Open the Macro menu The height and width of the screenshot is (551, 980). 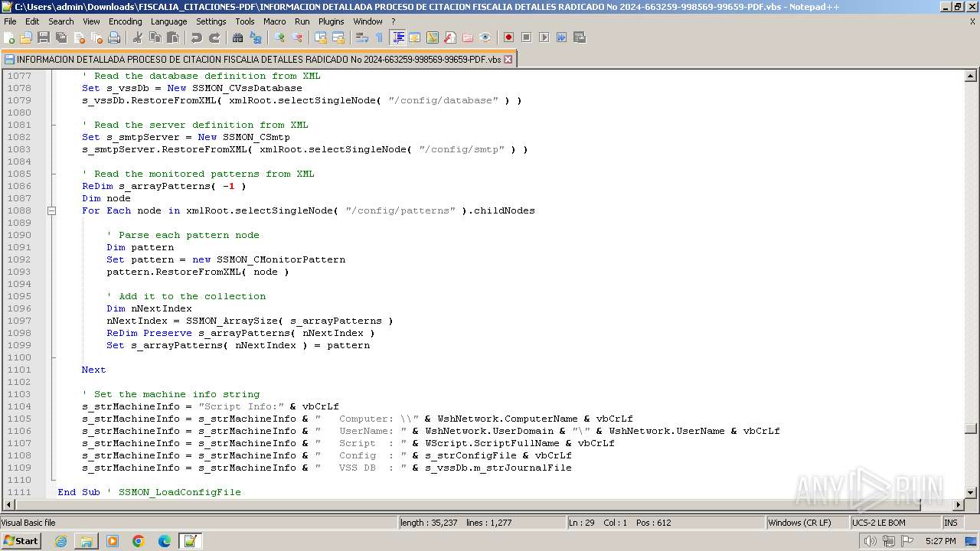274,21
